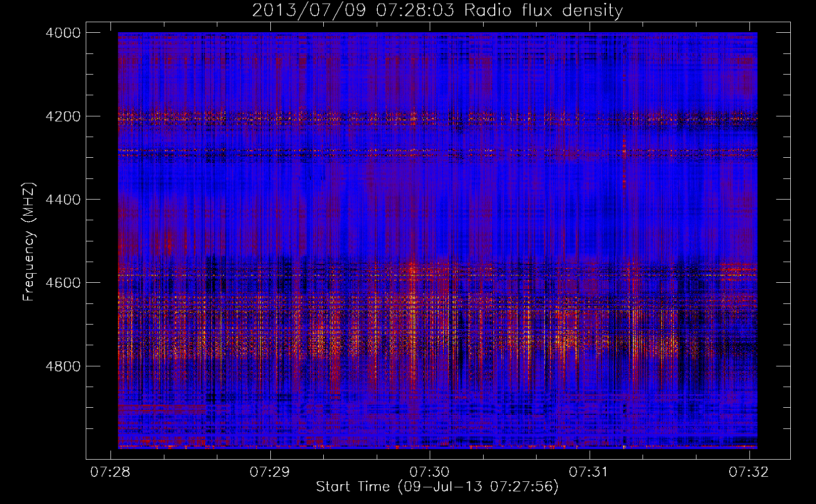Image resolution: width=816 pixels, height=504 pixels.
Task: Click the 07:32 time tick label
Action: 748,472
